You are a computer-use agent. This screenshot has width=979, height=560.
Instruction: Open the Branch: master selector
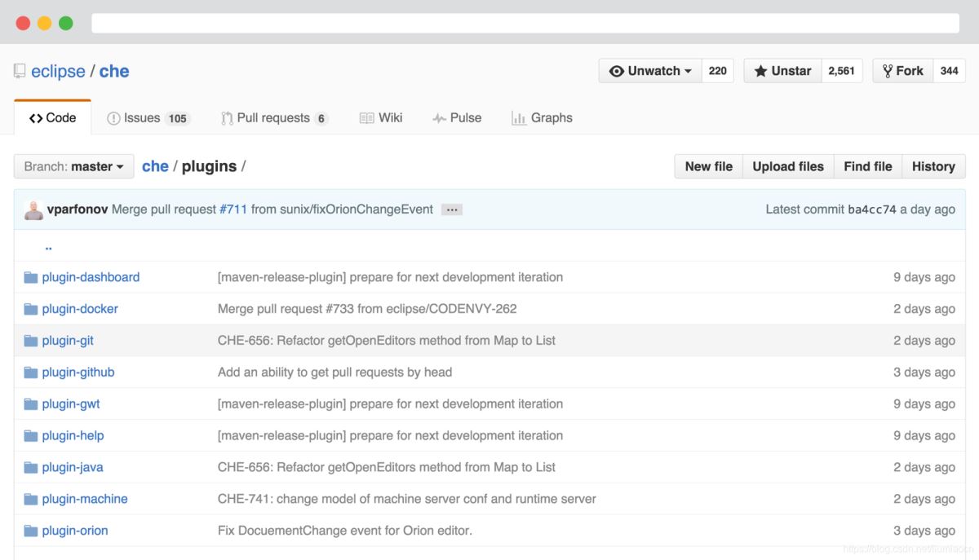(x=73, y=166)
